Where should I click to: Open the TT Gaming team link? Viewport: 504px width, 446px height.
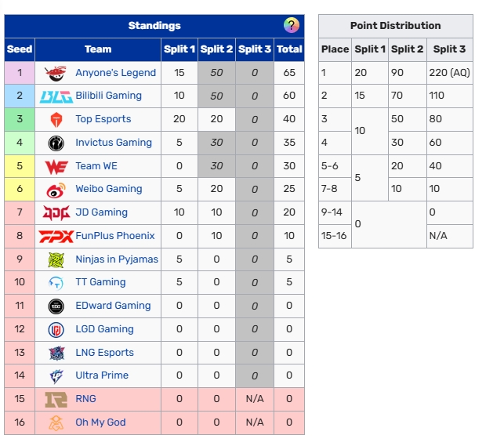point(100,282)
